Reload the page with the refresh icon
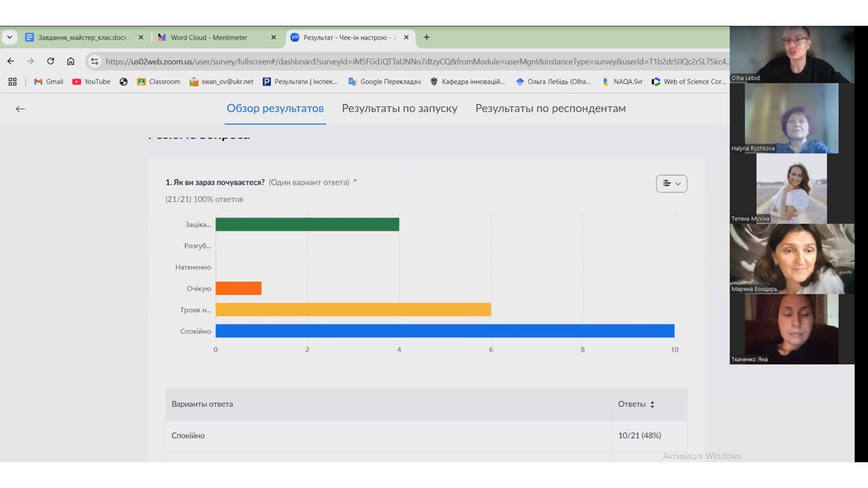This screenshot has height=488, width=868. click(50, 61)
